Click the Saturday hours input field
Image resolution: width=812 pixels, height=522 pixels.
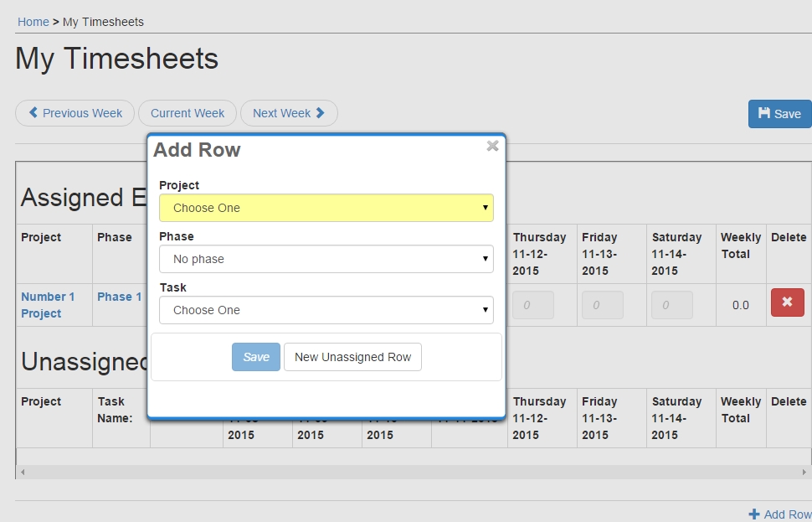click(671, 305)
